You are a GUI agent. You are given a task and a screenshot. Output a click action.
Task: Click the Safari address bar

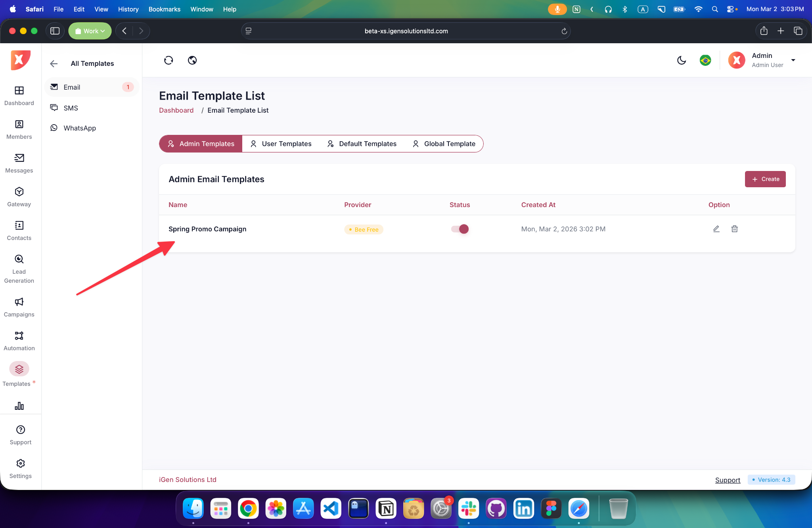[x=406, y=31]
